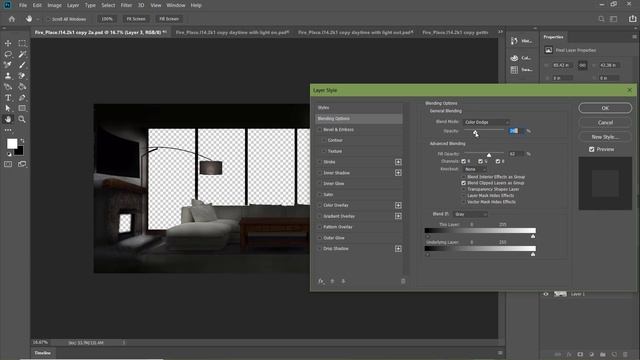Select the Zoom tool in toolbar

22,119
